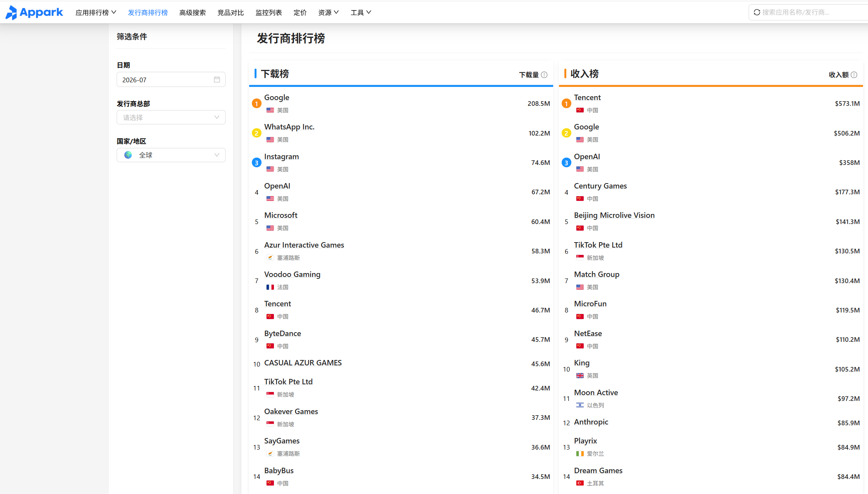Click the 45.6M download value
Viewport: 868px width, 494px height.
[540, 364]
